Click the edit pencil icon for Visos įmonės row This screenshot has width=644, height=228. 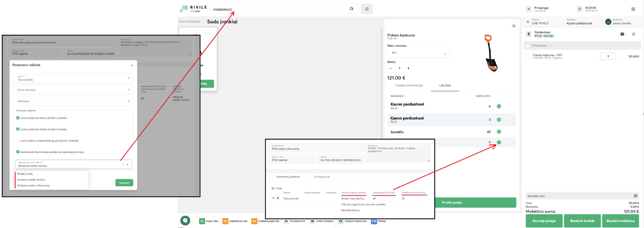[x=278, y=198]
